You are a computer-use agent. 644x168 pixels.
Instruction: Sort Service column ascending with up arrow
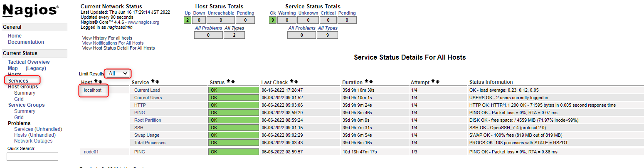coord(153,82)
